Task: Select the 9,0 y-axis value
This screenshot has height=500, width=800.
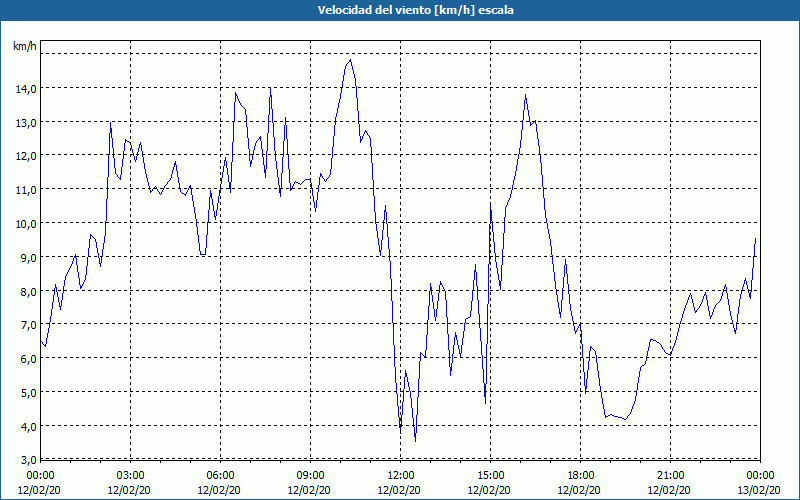Action: (x=29, y=258)
